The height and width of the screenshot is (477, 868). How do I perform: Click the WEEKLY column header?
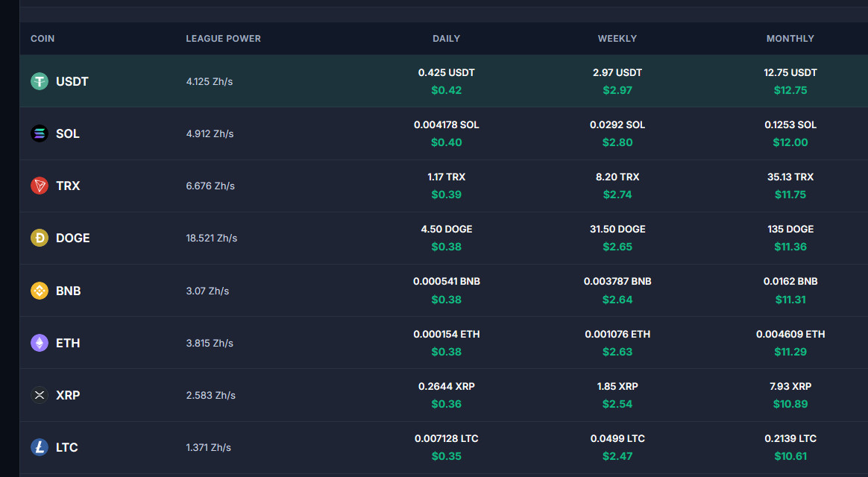pos(617,38)
